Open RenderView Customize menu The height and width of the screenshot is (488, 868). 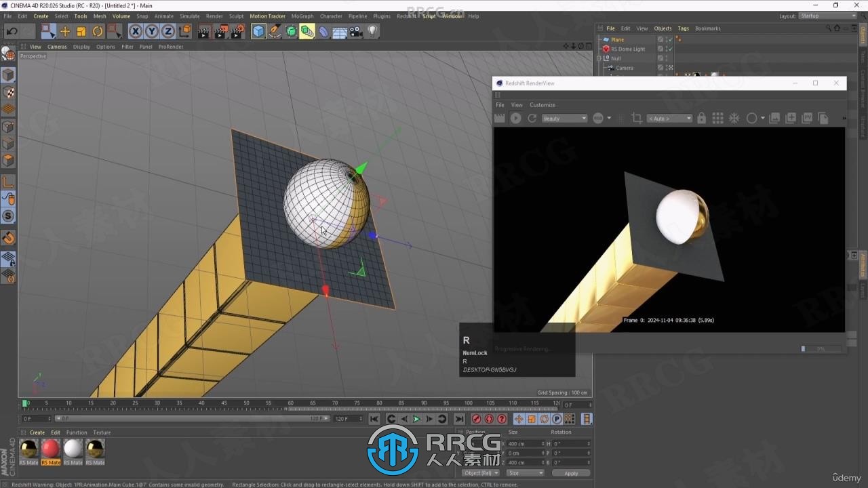click(542, 105)
